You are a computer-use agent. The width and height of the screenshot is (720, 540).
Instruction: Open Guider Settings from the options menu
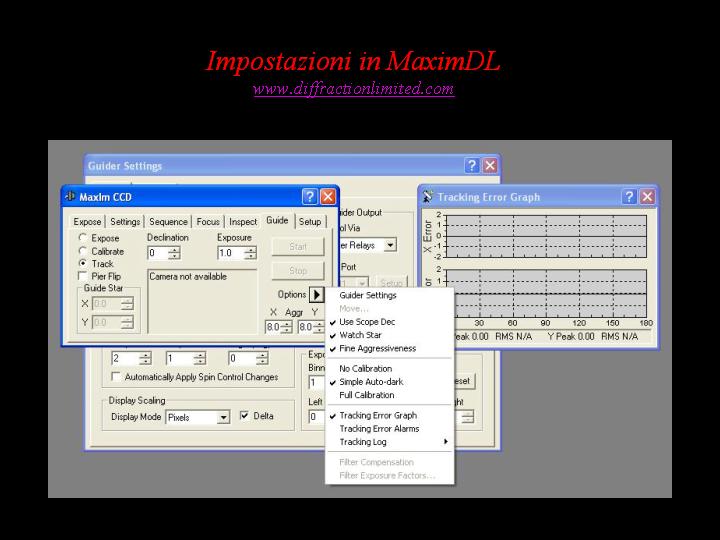click(x=390, y=295)
